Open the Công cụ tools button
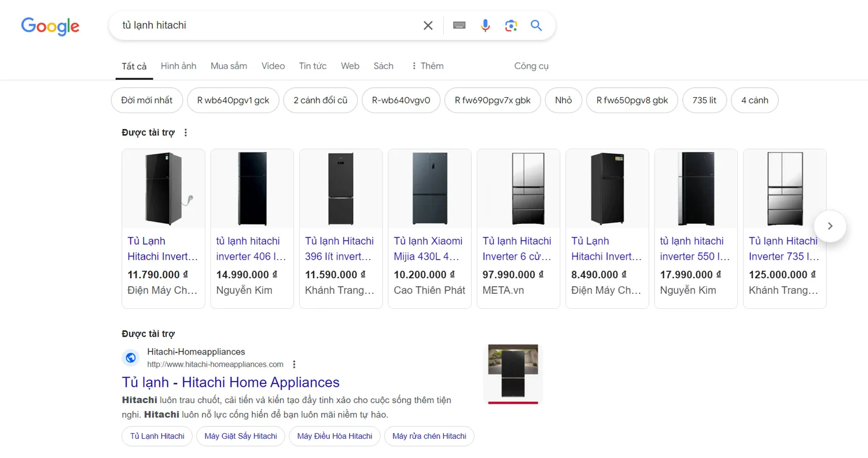Screen dimensions: 868x458 (x=531, y=66)
